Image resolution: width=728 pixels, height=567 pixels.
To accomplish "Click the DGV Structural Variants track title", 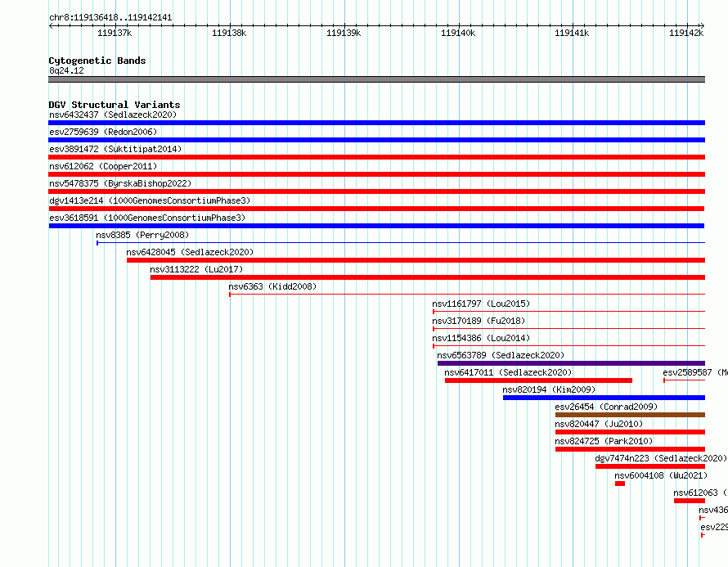I will (x=115, y=105).
